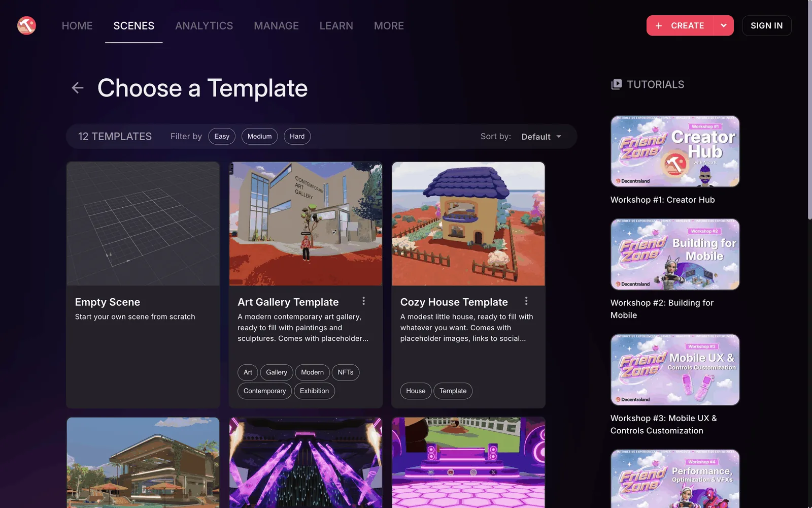The width and height of the screenshot is (812, 508).
Task: Click the Workshop #1: Creator Hub title
Action: coord(662,200)
